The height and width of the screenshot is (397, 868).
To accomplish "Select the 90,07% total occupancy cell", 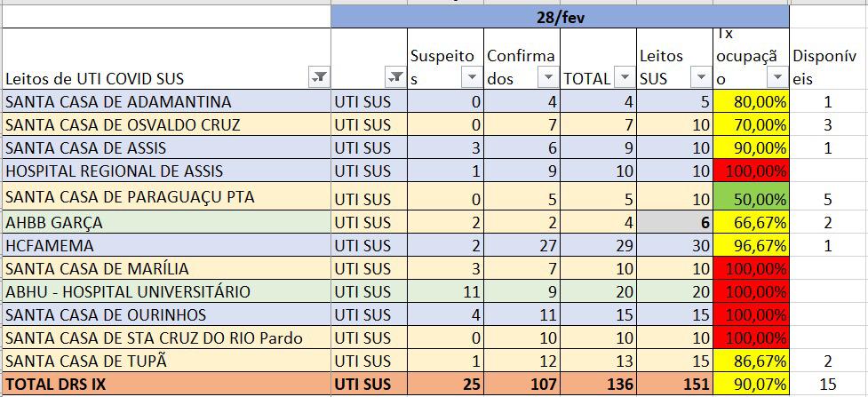I will [x=752, y=385].
